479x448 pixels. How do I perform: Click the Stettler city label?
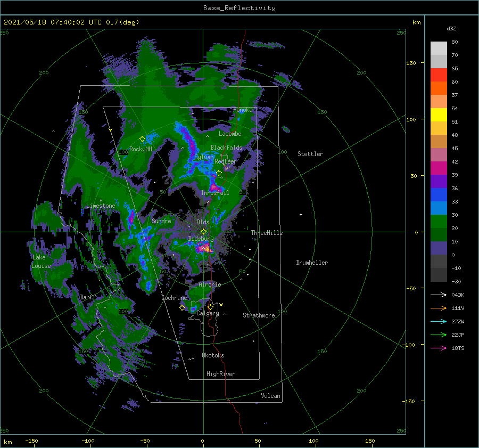click(310, 154)
